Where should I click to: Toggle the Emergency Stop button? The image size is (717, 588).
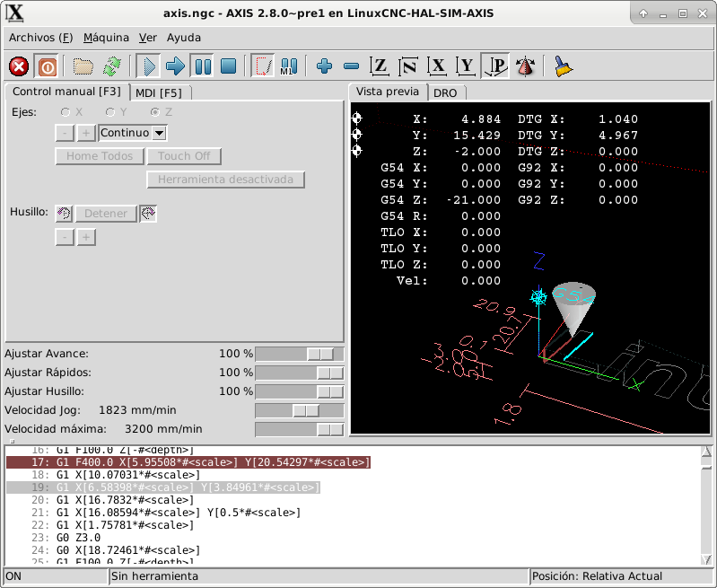click(x=19, y=66)
